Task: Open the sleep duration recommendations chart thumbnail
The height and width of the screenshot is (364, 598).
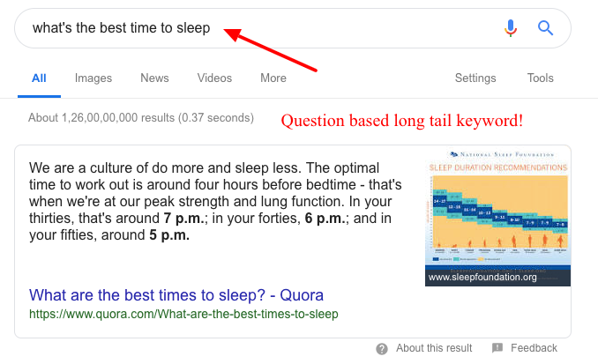Action: coord(497,212)
